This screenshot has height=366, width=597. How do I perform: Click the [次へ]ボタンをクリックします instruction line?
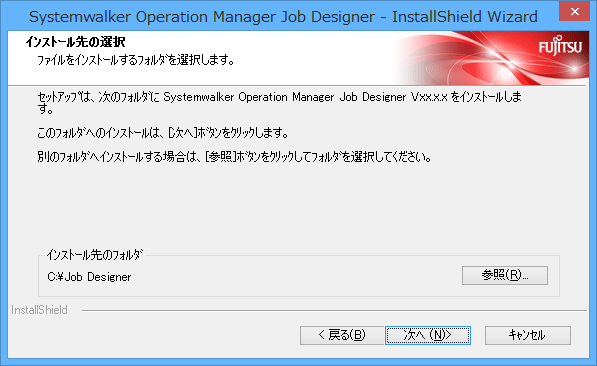(x=163, y=133)
